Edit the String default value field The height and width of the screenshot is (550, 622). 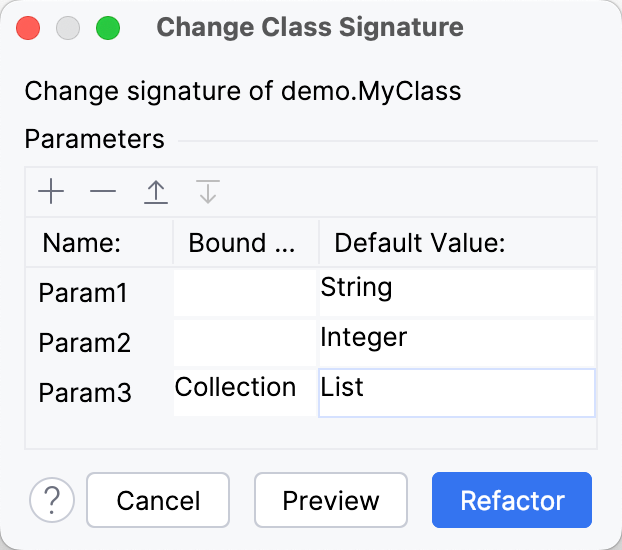tap(456, 291)
